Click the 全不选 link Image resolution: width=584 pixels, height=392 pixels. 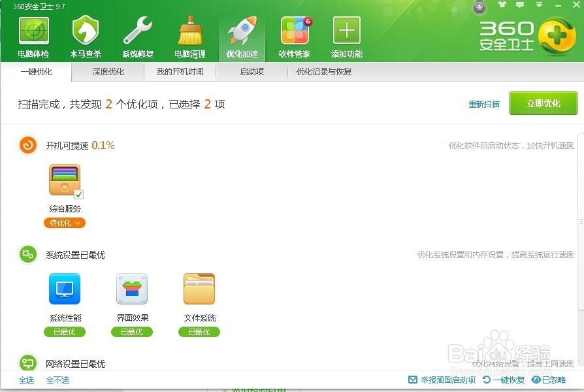(57, 380)
